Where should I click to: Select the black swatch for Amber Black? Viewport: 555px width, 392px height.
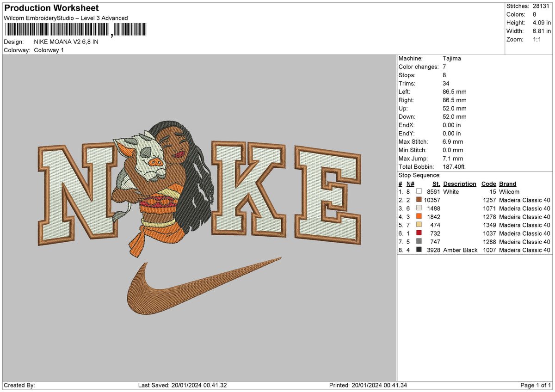(x=419, y=250)
